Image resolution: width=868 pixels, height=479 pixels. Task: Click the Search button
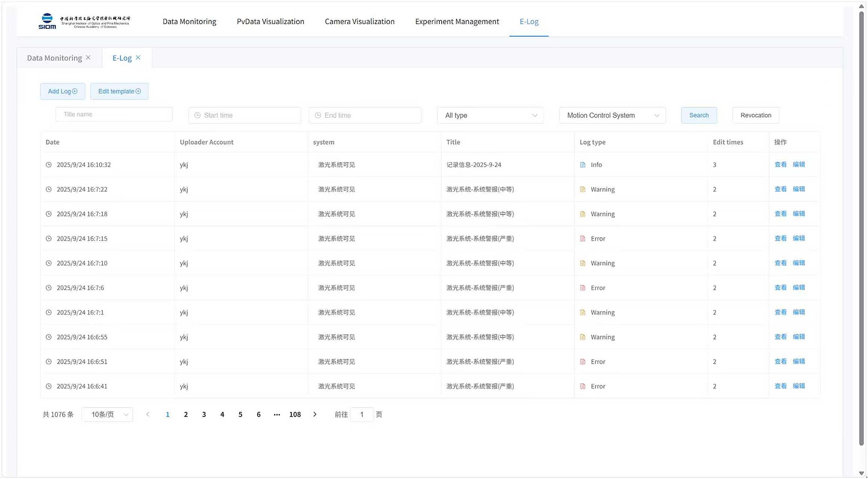pyautogui.click(x=699, y=115)
